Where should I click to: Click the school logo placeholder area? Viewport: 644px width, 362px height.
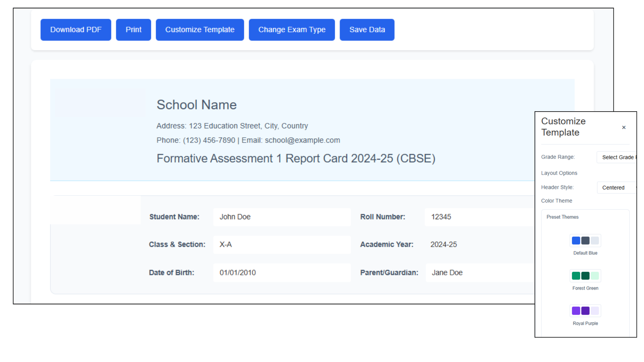click(101, 102)
